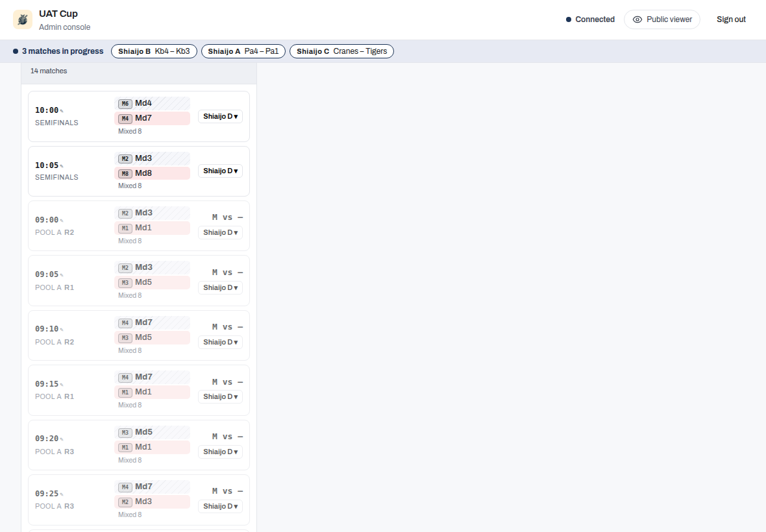Change shiaijo for the 09:00 Pool A match
The image size is (766, 532).
pyautogui.click(x=220, y=232)
